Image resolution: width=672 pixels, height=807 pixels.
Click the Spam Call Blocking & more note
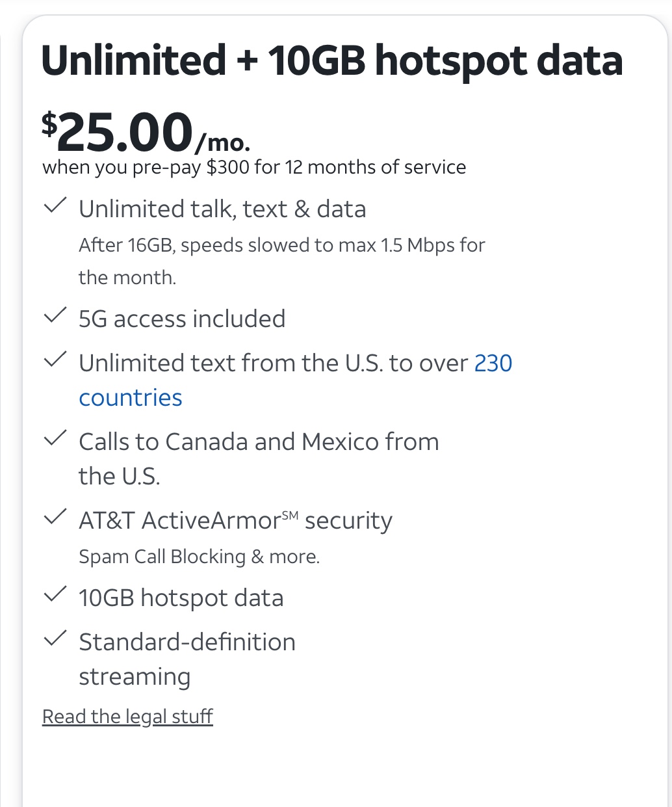pyautogui.click(x=199, y=557)
